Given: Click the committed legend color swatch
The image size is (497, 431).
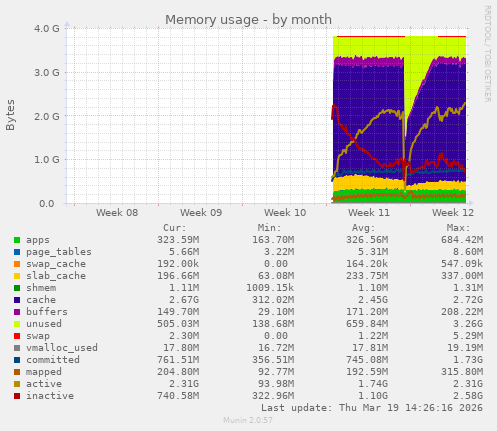Looking at the screenshot, I should pos(17,360).
